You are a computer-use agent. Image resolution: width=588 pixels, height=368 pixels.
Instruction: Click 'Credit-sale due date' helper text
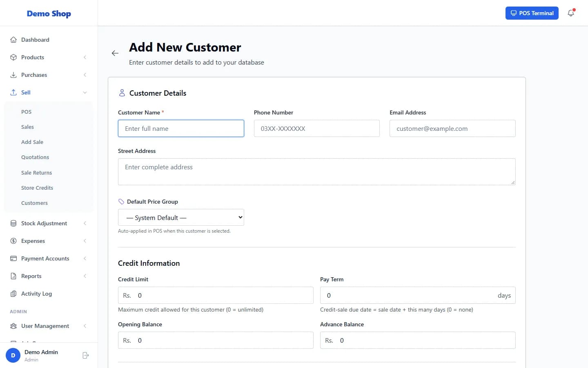click(x=396, y=310)
